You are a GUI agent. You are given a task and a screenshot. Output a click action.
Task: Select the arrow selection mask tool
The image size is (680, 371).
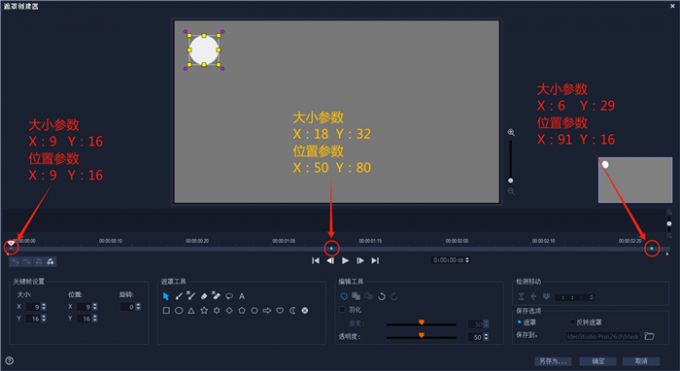pos(166,296)
